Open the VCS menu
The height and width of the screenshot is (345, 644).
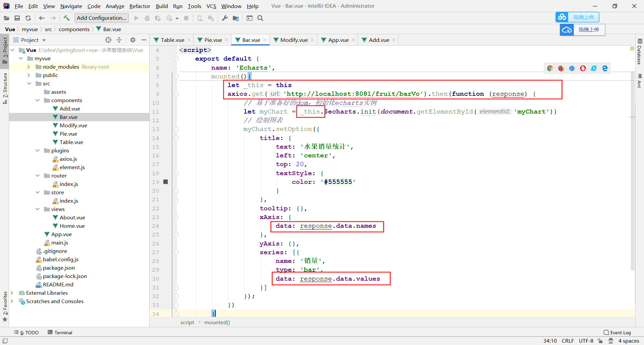(211, 6)
